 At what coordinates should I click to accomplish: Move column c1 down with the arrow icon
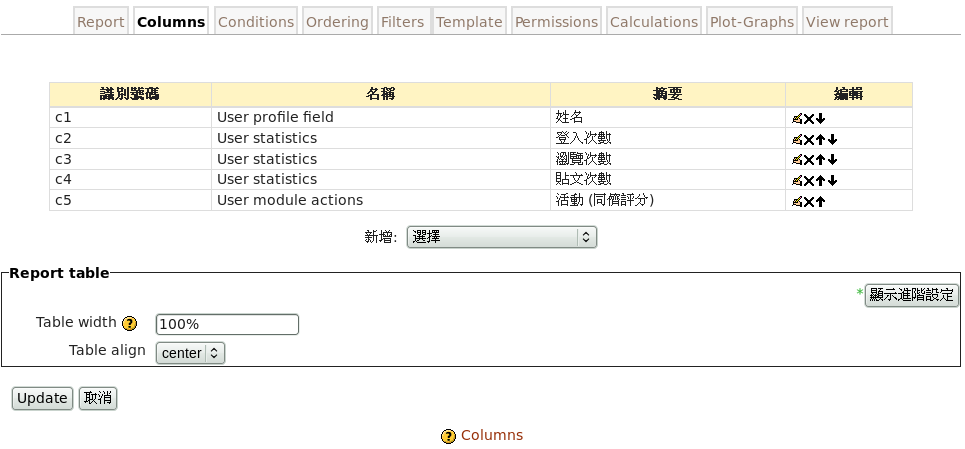tap(821, 118)
